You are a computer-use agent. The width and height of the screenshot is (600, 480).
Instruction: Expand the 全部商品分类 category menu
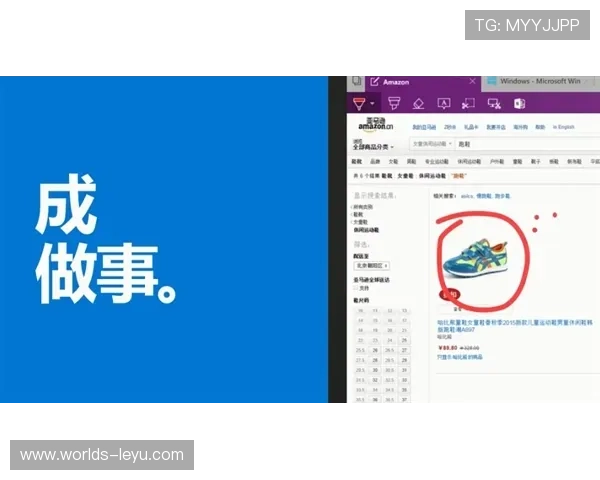(x=373, y=147)
